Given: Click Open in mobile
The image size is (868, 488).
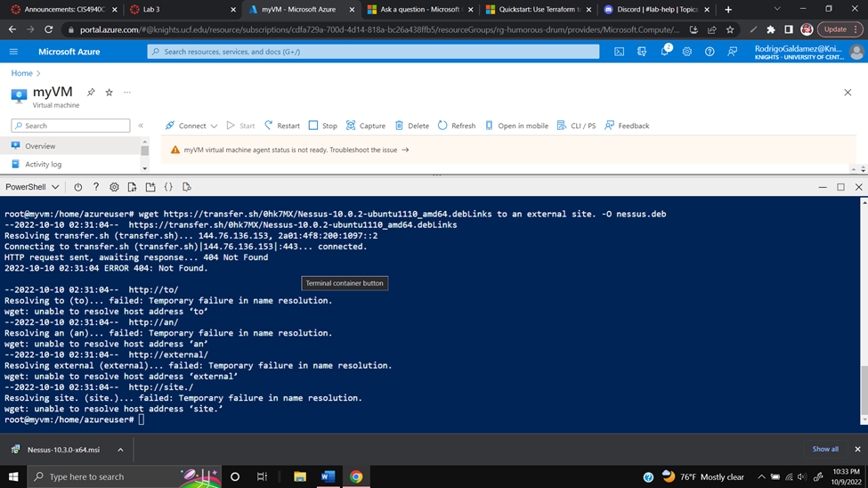Looking at the screenshot, I should [516, 126].
